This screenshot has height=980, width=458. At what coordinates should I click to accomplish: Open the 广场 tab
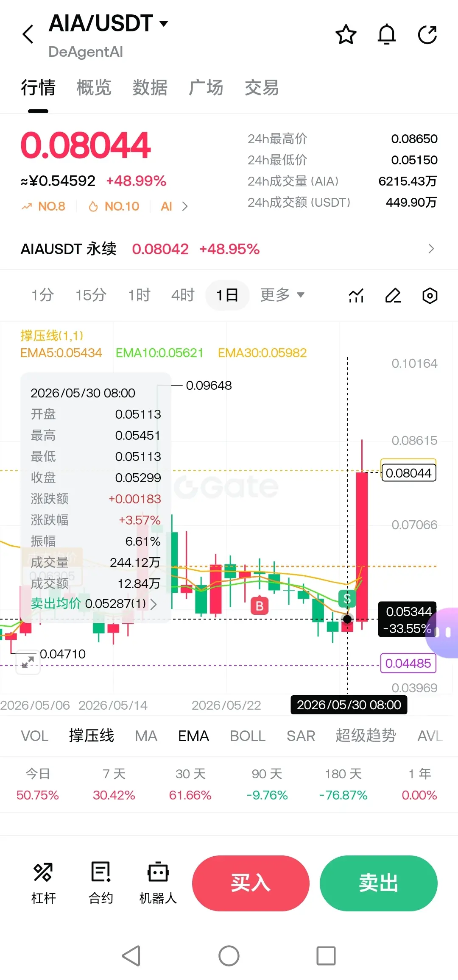click(x=206, y=88)
